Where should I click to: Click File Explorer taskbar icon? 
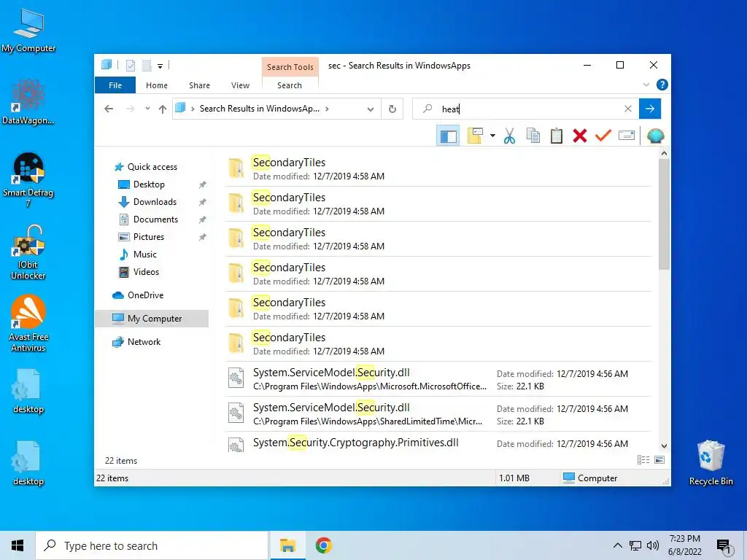[287, 545]
